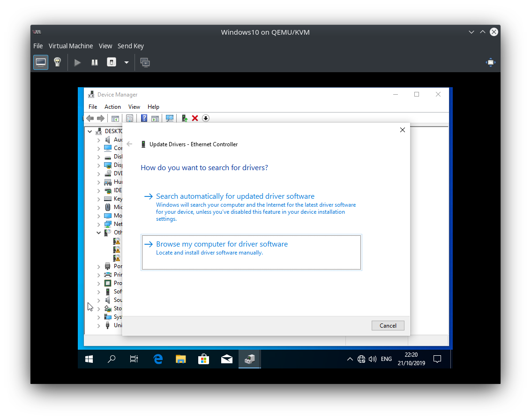
Task: Show hidden tray icons with the chevron
Action: pyautogui.click(x=350, y=359)
